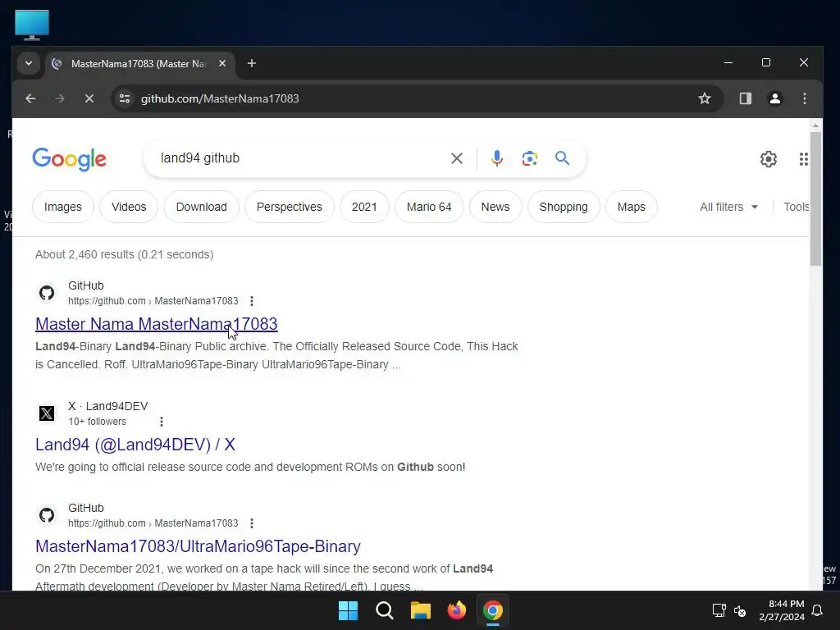This screenshot has width=840, height=630.
Task: Filter results by Images
Action: point(62,207)
